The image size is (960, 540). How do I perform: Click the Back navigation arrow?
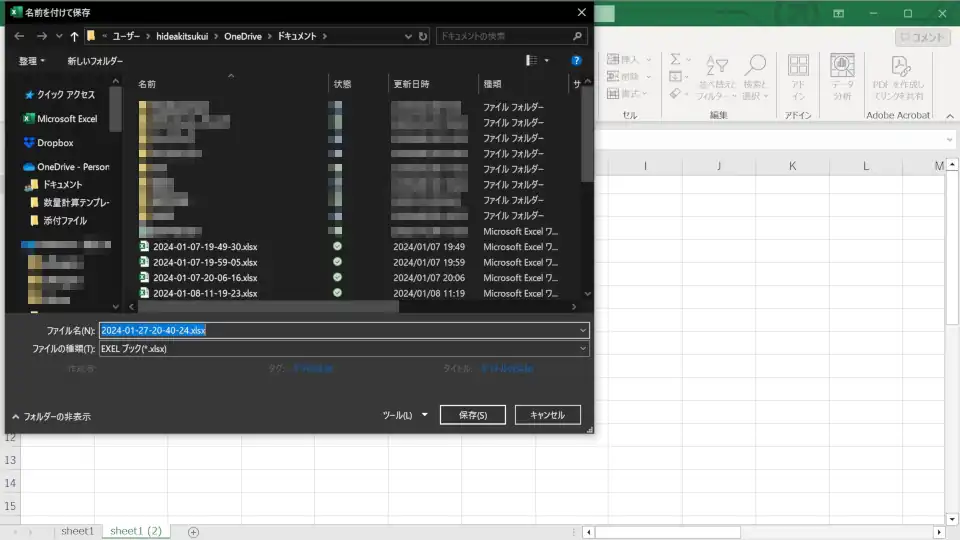click(x=19, y=36)
